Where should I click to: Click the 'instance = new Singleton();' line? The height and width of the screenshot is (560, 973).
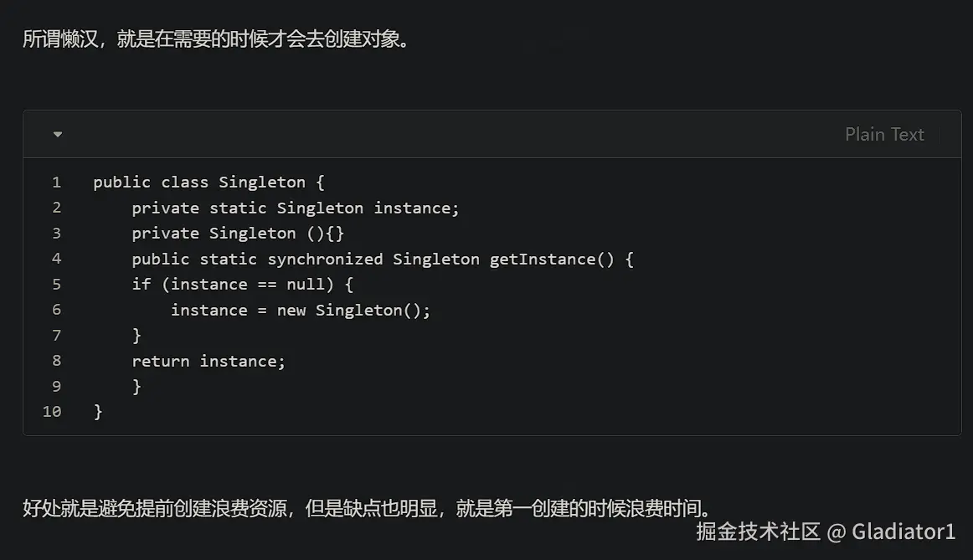tap(301, 310)
